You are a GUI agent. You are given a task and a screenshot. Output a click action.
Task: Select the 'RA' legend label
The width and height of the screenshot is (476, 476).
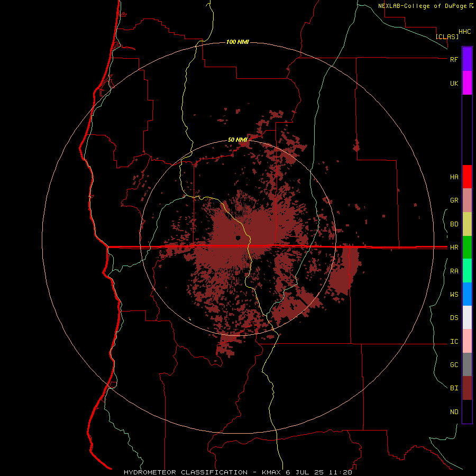tap(454, 271)
